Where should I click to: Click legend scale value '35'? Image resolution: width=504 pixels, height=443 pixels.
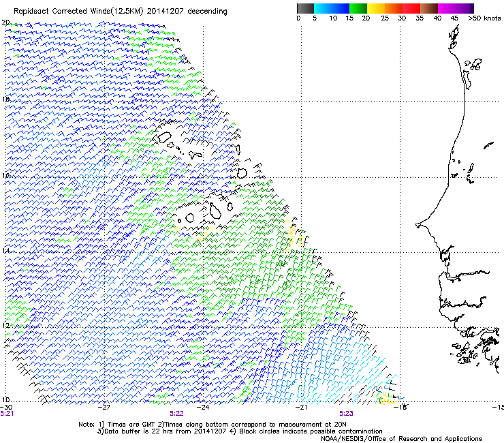[x=420, y=18]
